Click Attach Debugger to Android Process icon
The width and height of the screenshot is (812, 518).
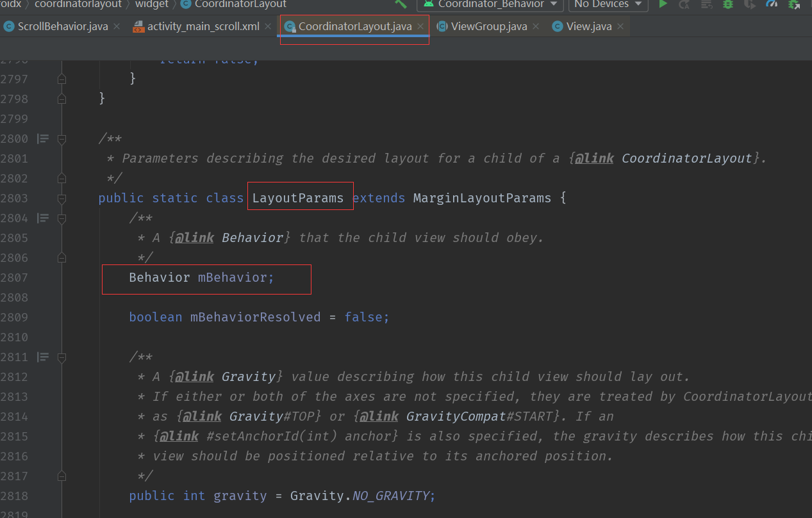click(x=795, y=4)
